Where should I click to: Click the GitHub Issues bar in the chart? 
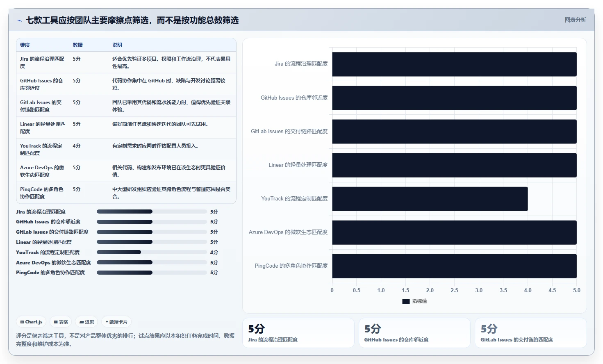[x=454, y=98]
